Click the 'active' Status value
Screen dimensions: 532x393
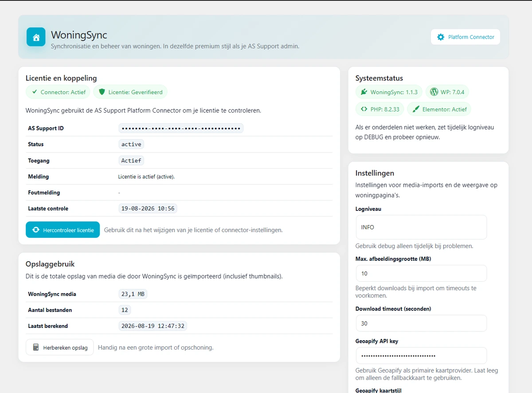click(x=131, y=144)
